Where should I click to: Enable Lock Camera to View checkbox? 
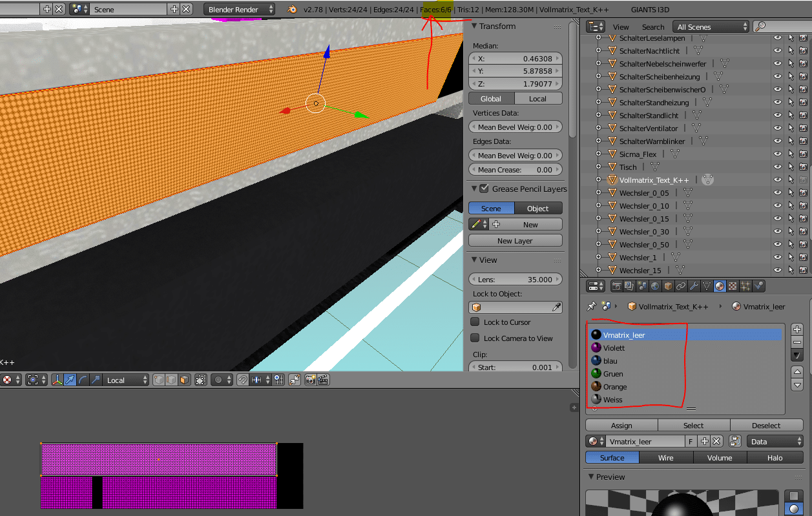tap(475, 338)
